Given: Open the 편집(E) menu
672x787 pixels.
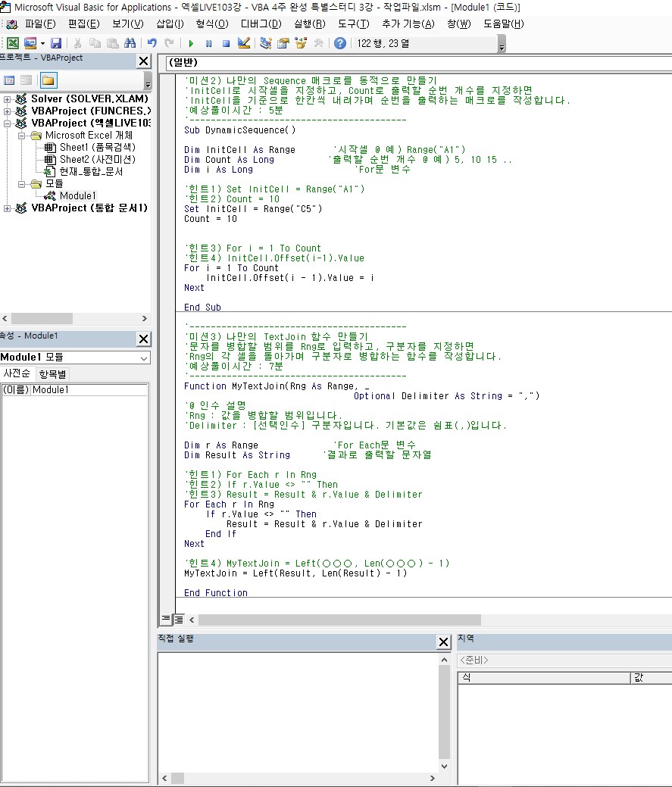Looking at the screenshot, I should [x=84, y=23].
